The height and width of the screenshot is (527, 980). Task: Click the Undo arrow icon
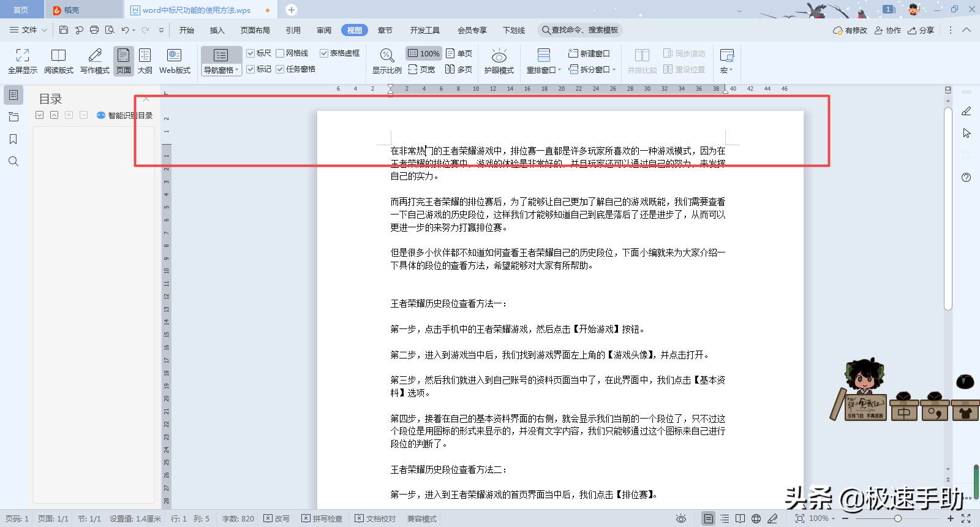point(125,30)
